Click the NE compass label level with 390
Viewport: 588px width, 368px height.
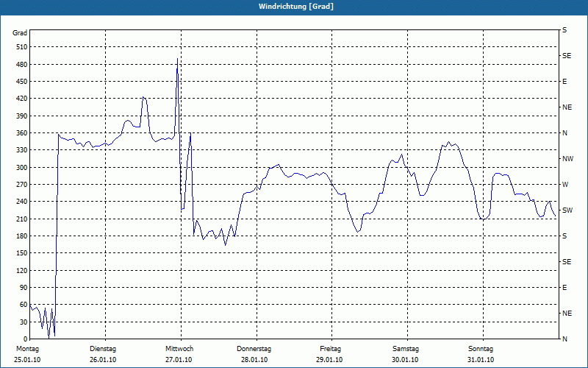pyautogui.click(x=567, y=107)
